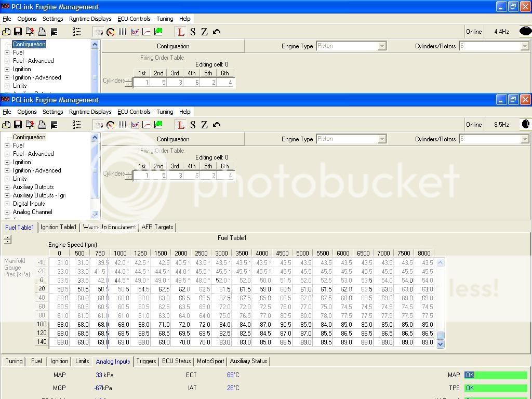532x399 pixels.
Task: Click the fuel table scrollbar down arrow
Action: [441, 344]
